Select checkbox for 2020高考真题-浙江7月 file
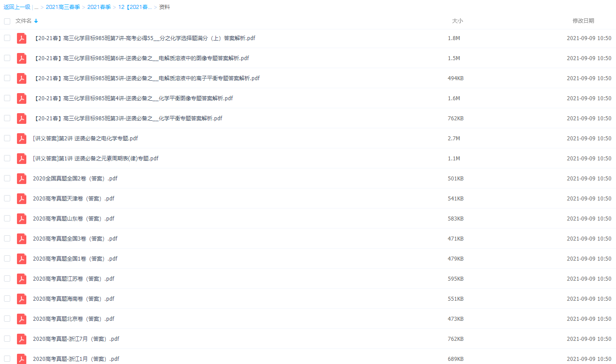Image resolution: width=616 pixels, height=364 pixels. 7,339
